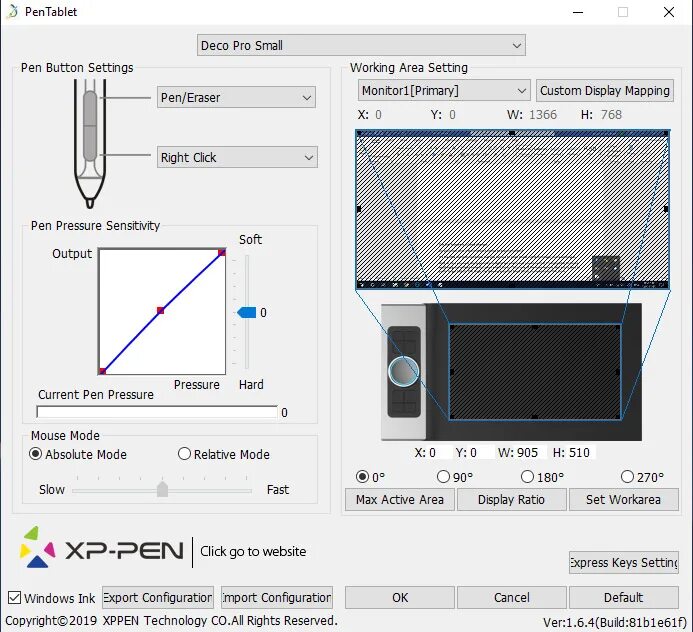Click the XP-PEN logo
Screen dimensions: 693x632
click(x=102, y=548)
